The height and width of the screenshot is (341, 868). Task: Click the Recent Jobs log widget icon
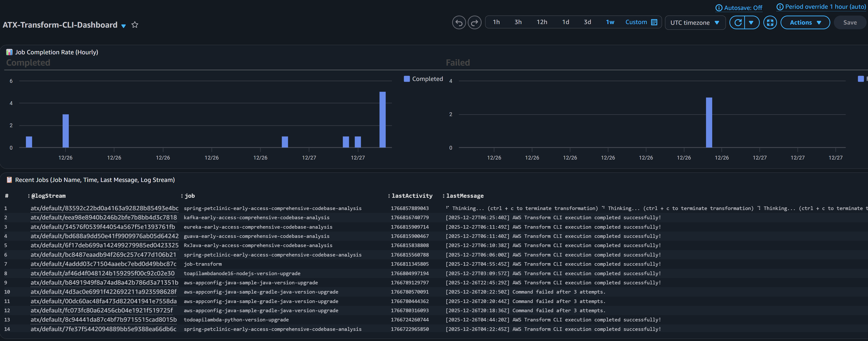tap(9, 180)
